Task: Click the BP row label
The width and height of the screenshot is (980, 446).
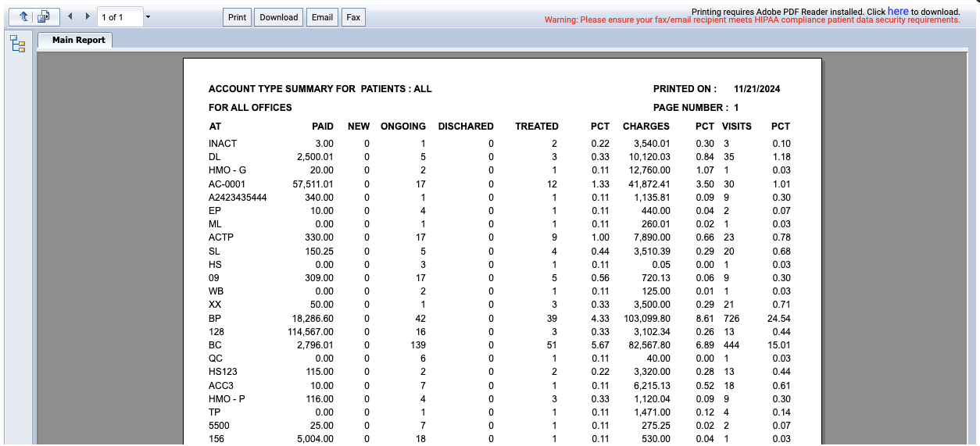Action: tap(215, 319)
